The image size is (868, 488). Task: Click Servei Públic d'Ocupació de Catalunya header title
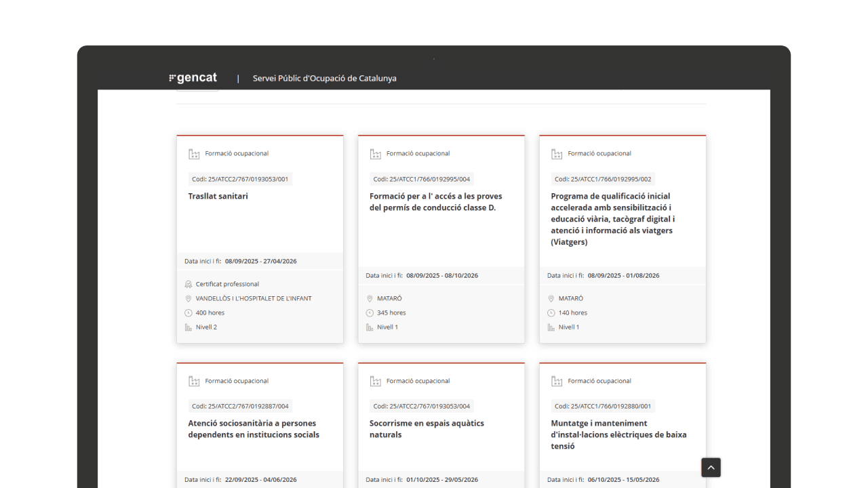click(x=324, y=79)
